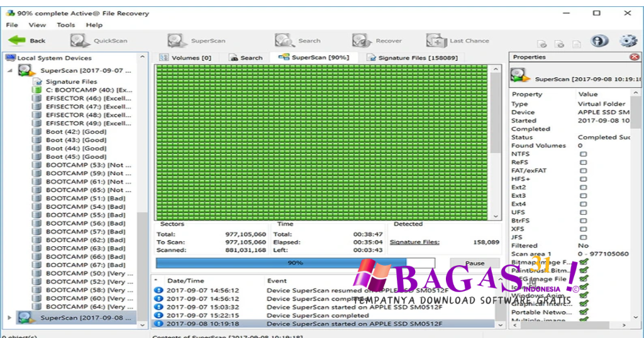This screenshot has height=338, width=644.
Task: Switch to Signature Files [158089] tab
Action: point(413,58)
